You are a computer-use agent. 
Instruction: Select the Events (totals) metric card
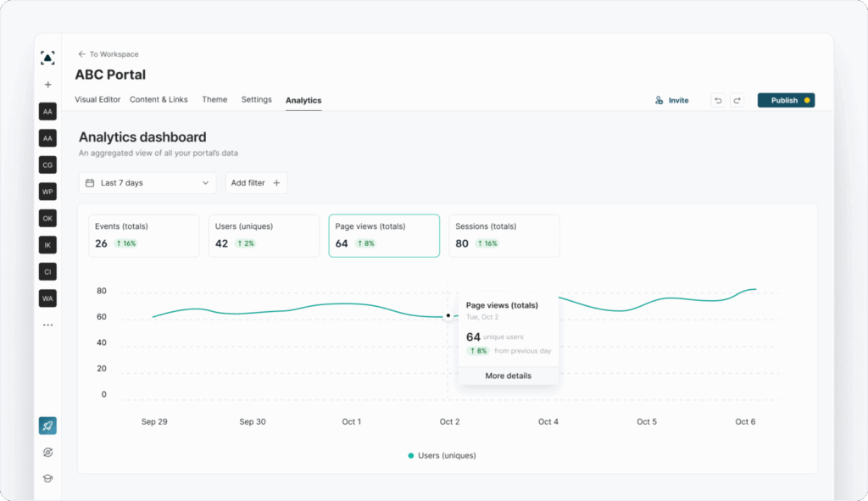tap(143, 235)
